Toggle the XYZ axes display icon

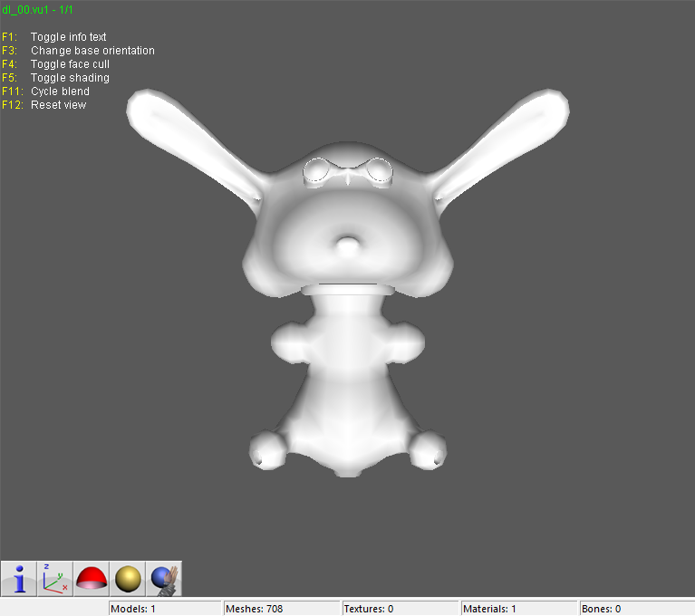(x=55, y=578)
